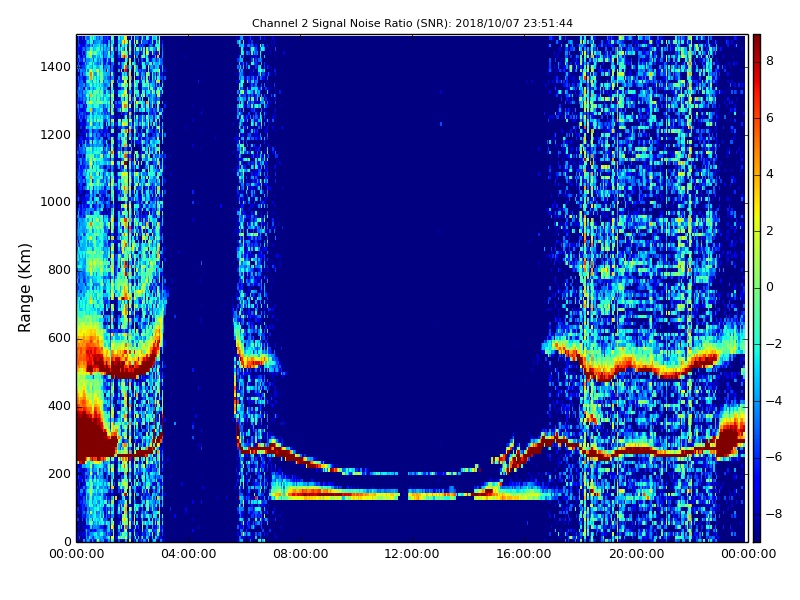Click the 1400 tick label on range axis

(x=56, y=67)
